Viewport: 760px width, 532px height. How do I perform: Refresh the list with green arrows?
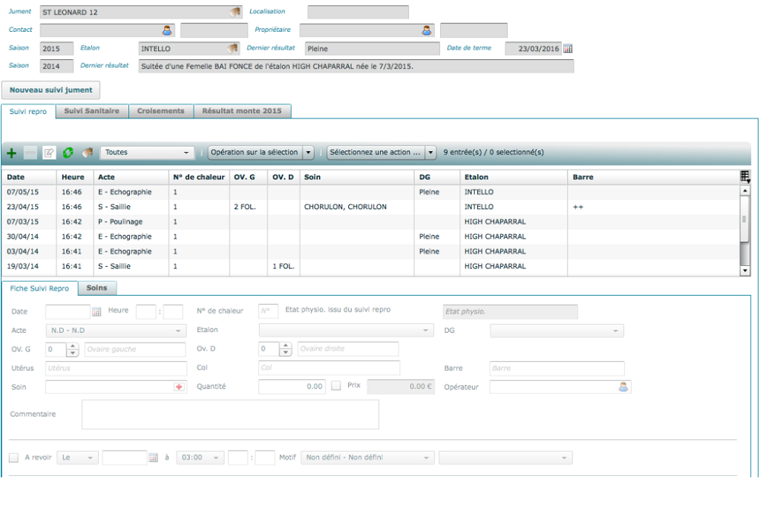coord(68,153)
